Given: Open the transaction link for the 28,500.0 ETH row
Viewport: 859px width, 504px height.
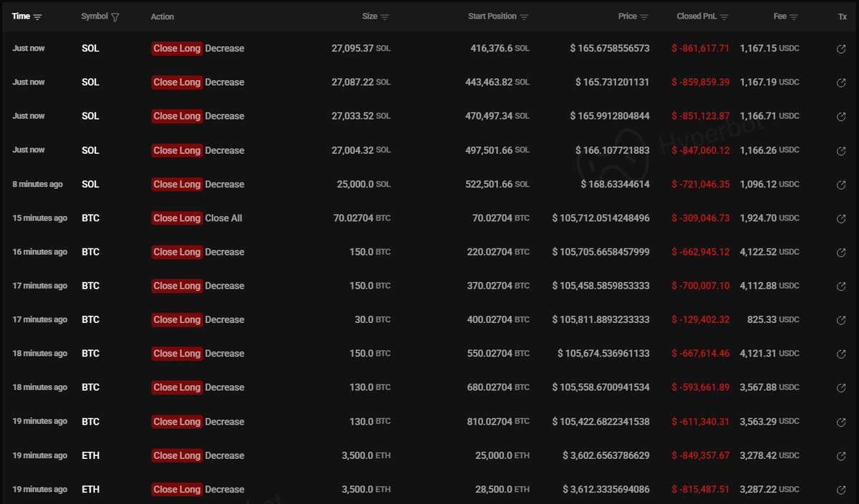Looking at the screenshot, I should [x=841, y=490].
